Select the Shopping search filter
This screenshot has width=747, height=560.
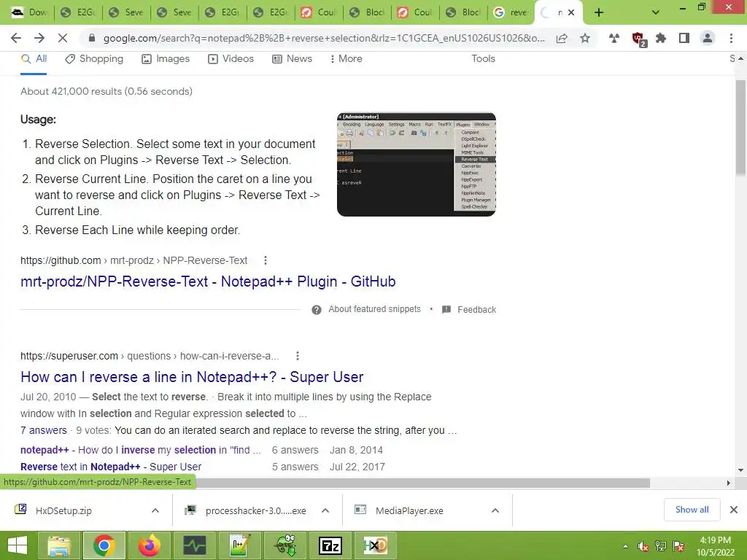[x=94, y=58]
